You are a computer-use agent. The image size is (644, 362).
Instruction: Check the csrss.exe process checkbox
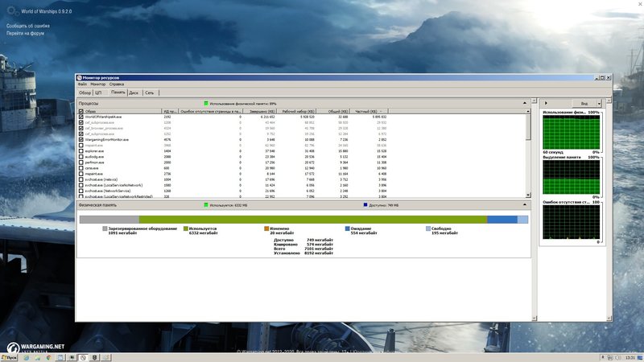click(81, 168)
